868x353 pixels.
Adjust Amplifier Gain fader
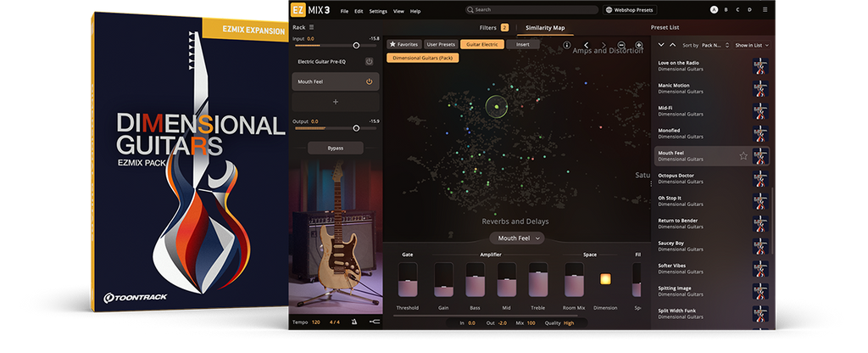click(x=443, y=280)
